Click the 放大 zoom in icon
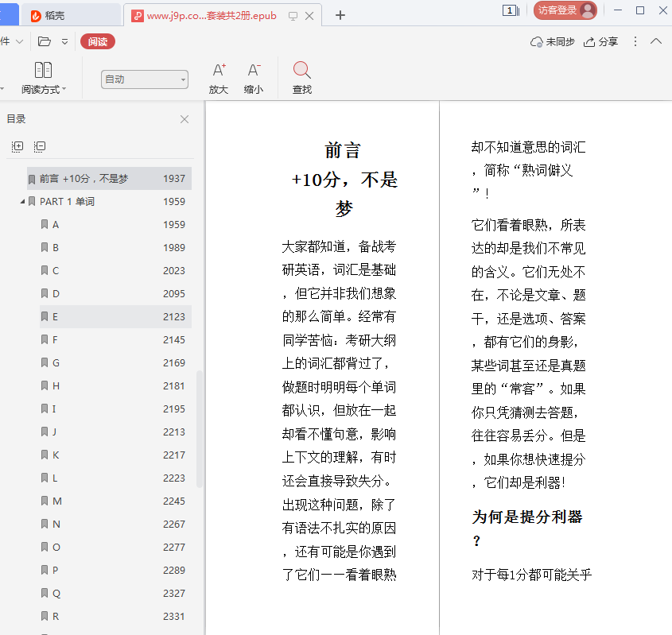Viewport: 672px width, 635px height. [219, 71]
